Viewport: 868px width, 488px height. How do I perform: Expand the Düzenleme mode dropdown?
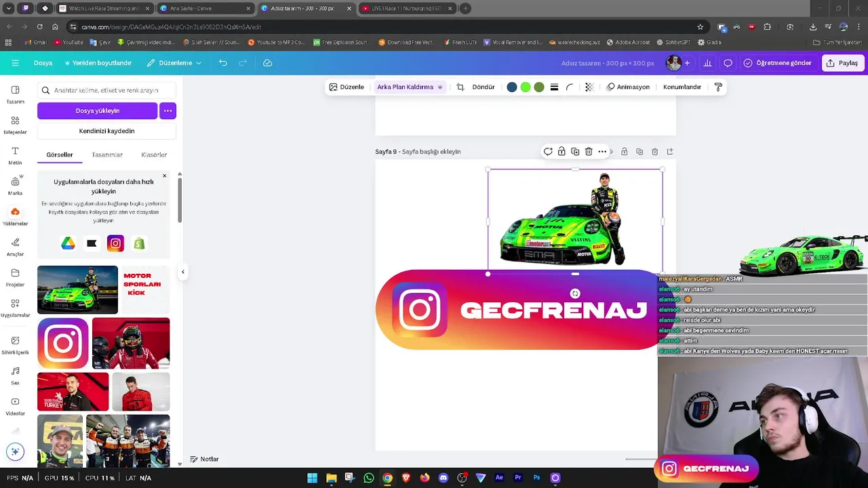point(174,63)
